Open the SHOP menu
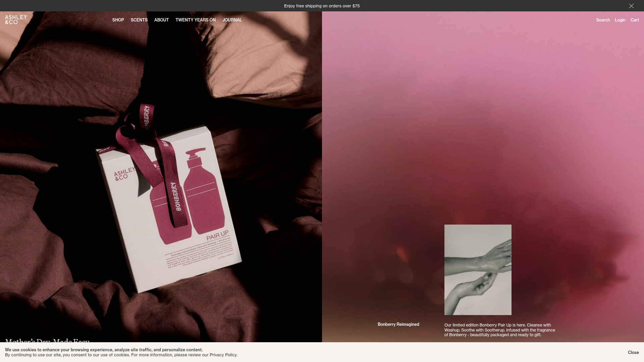 [x=118, y=20]
